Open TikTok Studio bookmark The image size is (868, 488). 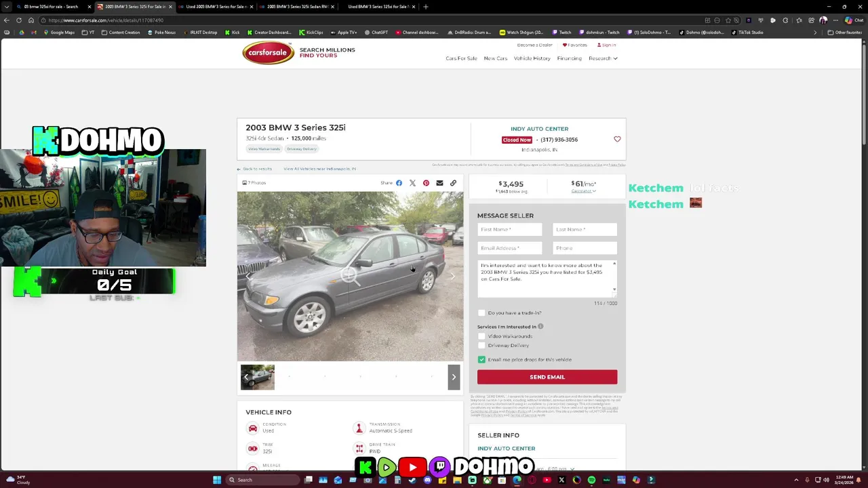point(747,33)
